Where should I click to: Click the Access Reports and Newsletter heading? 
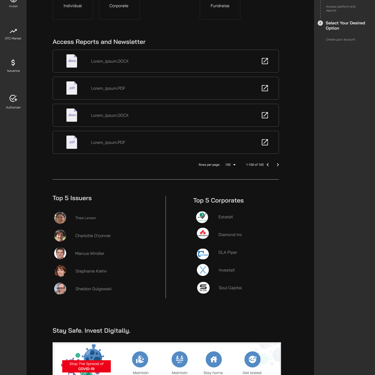pyautogui.click(x=99, y=42)
